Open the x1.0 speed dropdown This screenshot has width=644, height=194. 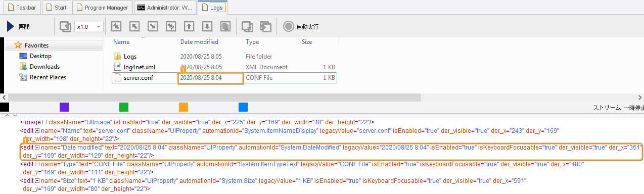(89, 27)
